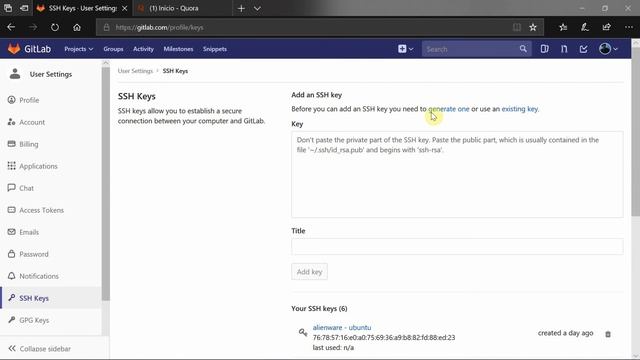Open the issues icon in the navbar
640x360 pixels.
544,49
